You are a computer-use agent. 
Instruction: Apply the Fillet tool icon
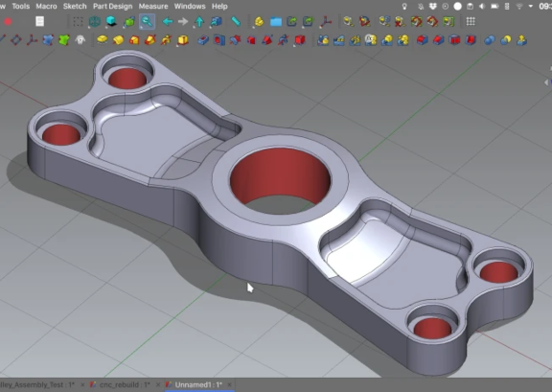pyautogui.click(x=422, y=40)
